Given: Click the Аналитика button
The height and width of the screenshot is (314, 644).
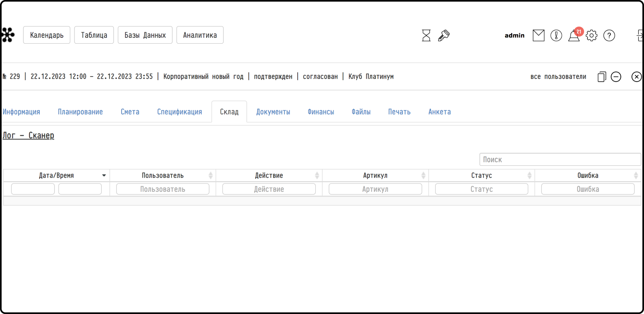Looking at the screenshot, I should [200, 35].
